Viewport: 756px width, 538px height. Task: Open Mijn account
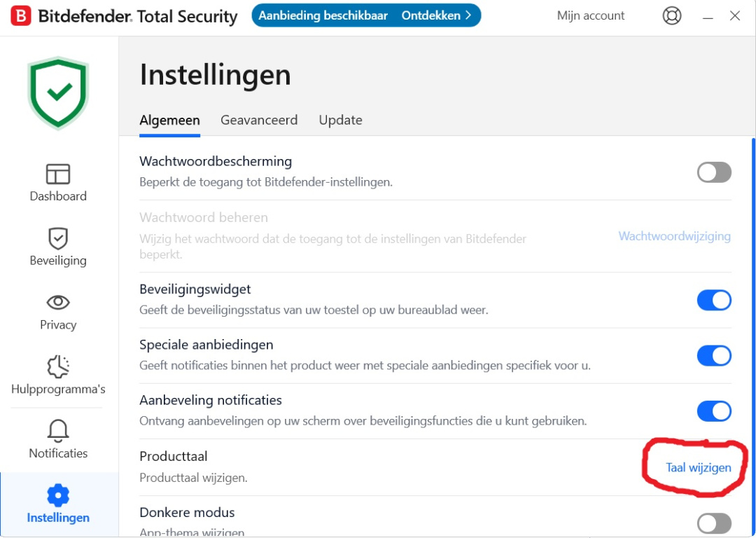591,15
